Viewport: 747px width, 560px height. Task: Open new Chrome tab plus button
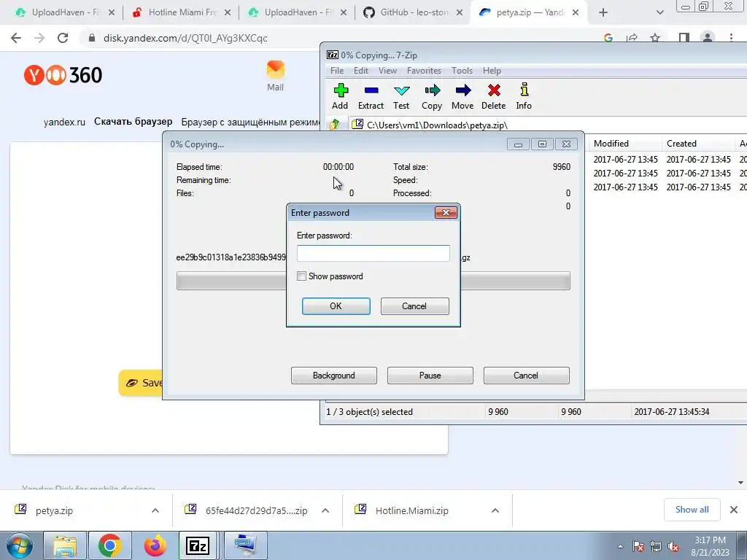click(x=603, y=12)
